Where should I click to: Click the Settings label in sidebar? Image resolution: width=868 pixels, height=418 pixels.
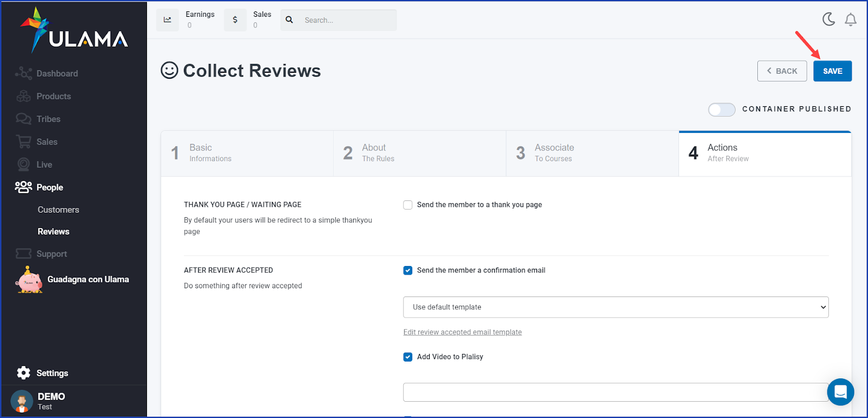pyautogui.click(x=52, y=373)
